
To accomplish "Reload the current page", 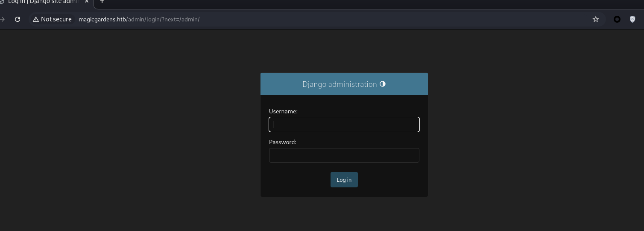I will point(18,19).
